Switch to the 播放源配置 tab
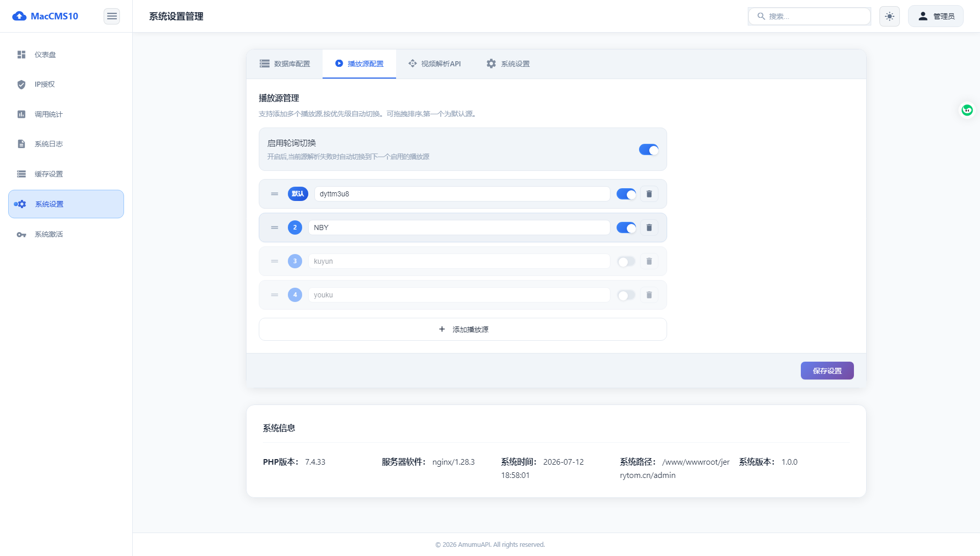Screen dimensions: 980x556 pyautogui.click(x=359, y=64)
